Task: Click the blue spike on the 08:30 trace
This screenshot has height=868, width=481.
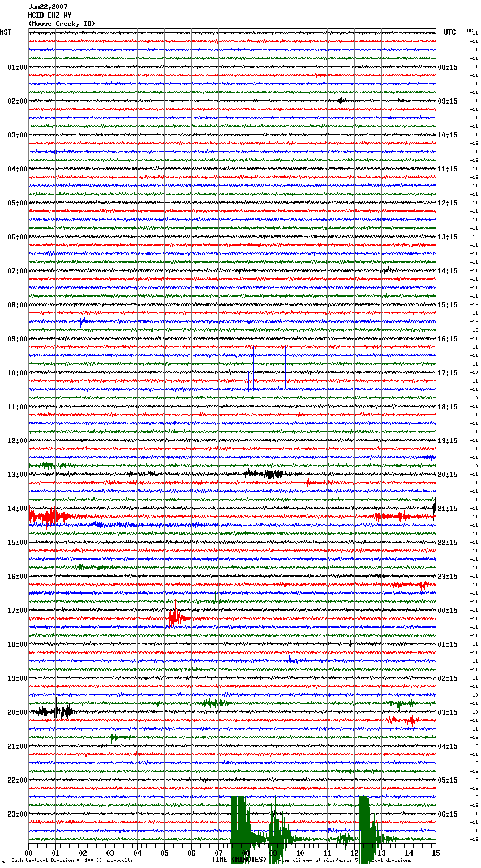Action: [x=82, y=321]
